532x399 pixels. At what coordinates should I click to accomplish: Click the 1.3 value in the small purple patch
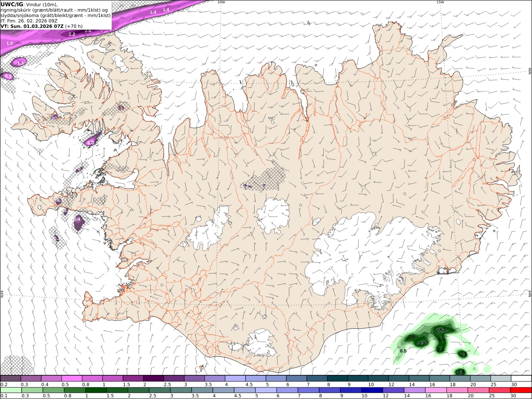tap(21, 62)
